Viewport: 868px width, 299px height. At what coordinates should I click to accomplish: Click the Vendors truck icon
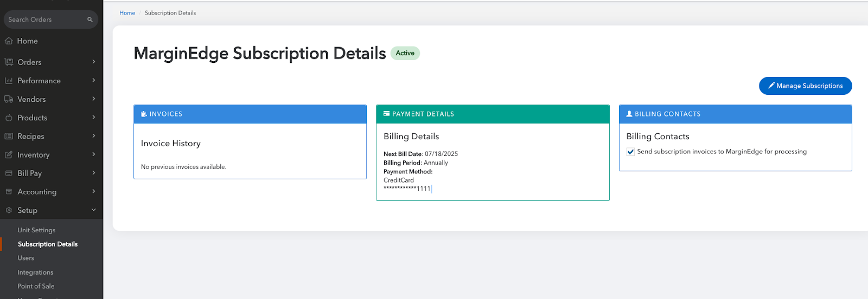9,99
